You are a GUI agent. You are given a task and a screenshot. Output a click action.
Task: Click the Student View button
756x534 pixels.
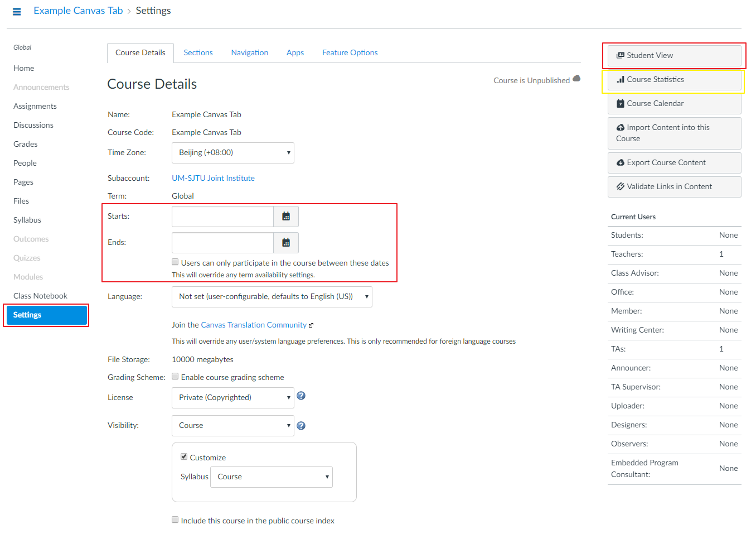pyautogui.click(x=674, y=56)
